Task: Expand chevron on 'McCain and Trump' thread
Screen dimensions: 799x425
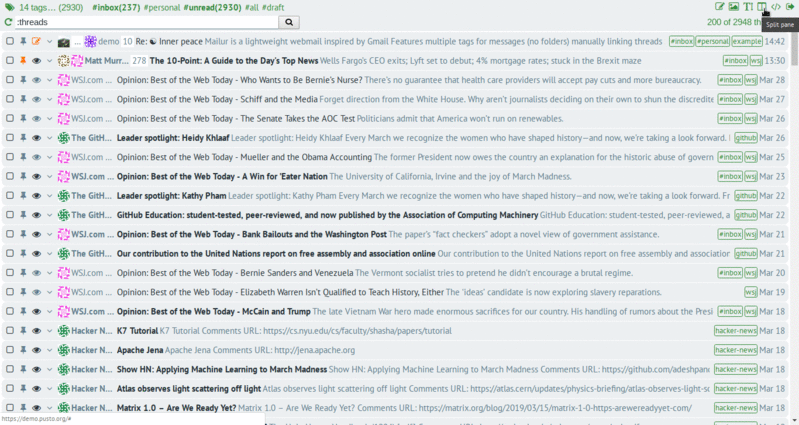Action: (49, 311)
